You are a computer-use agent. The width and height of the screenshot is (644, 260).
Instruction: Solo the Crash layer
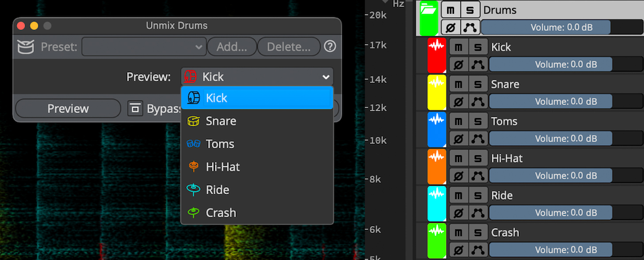478,232
